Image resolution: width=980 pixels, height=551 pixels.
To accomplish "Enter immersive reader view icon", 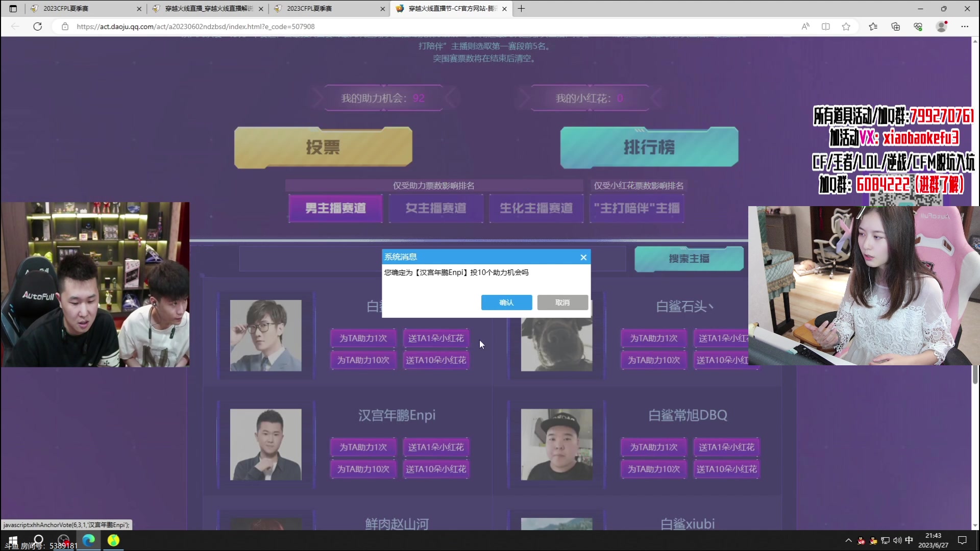I will coord(826,27).
